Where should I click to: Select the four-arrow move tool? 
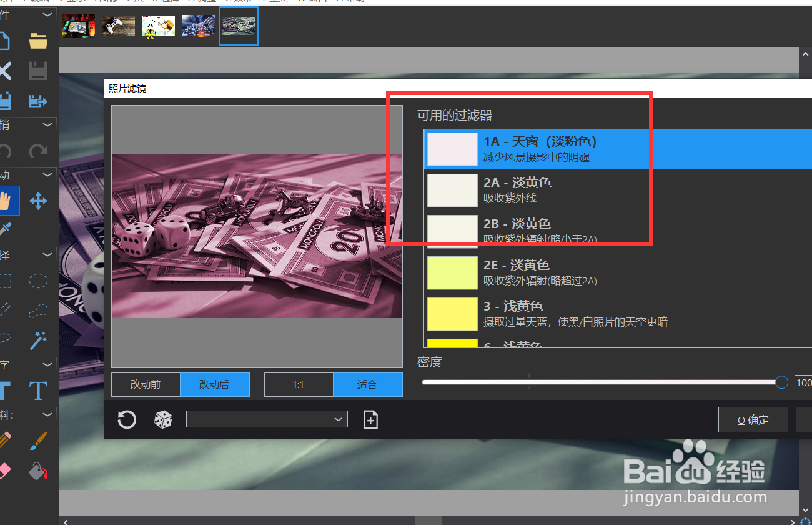click(x=39, y=201)
